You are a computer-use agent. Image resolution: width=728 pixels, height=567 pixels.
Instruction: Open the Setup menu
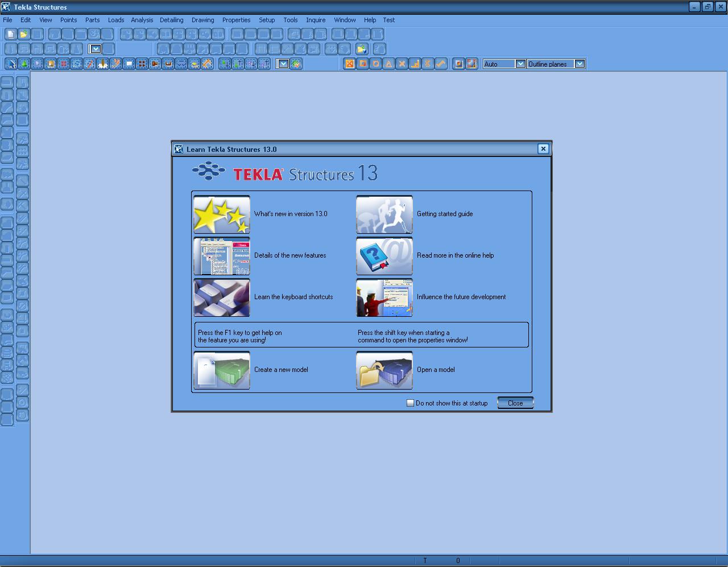(267, 20)
